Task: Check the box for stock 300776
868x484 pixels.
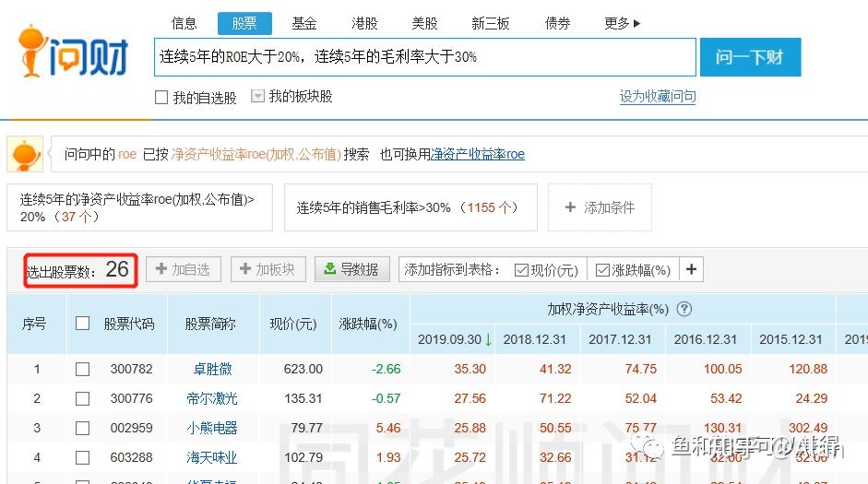Action: pyautogui.click(x=82, y=398)
